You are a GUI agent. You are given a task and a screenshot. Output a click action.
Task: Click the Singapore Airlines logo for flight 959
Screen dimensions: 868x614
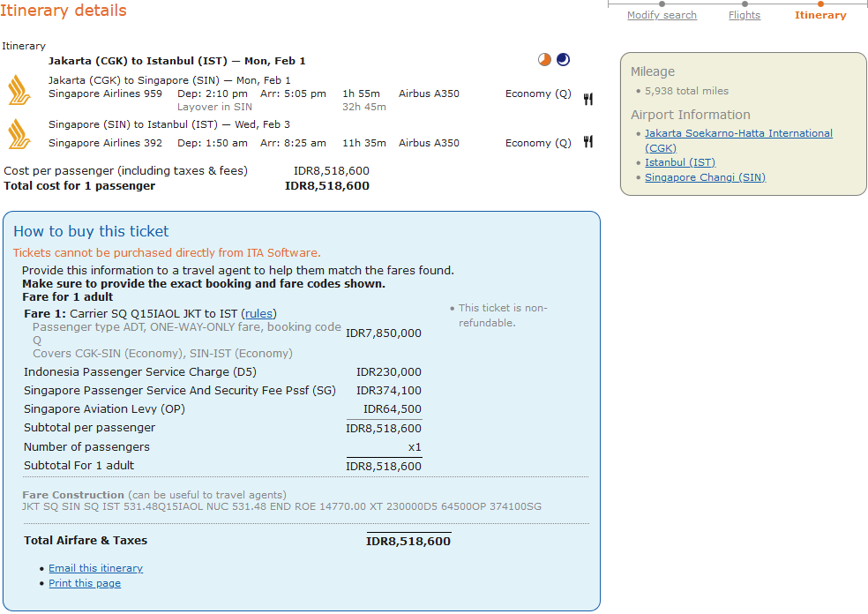(19, 91)
